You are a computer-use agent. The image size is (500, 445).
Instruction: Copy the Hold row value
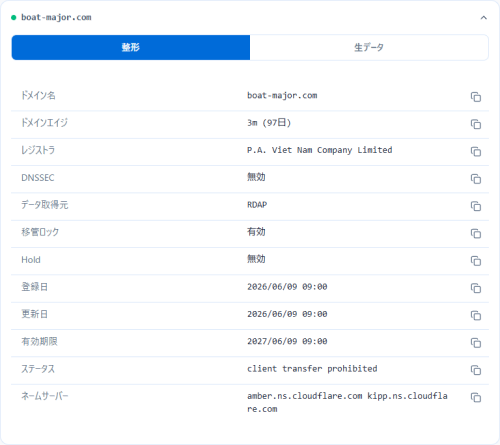click(x=476, y=261)
